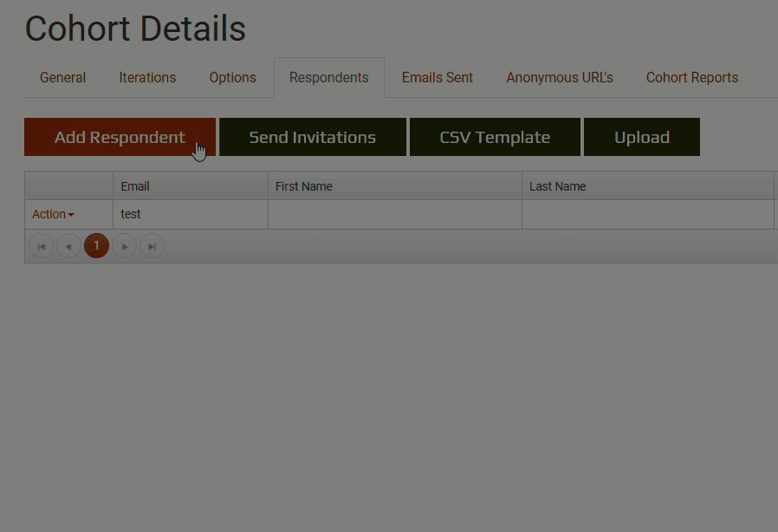Screen dimensions: 778x532
Task: Jump to the last page of respondents
Action: [152, 247]
